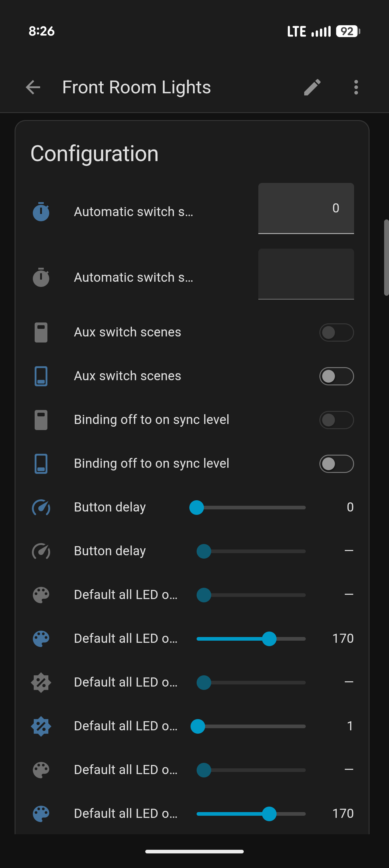Open the three-dot overflow menu
Image resolution: width=389 pixels, height=868 pixels.
(x=356, y=87)
